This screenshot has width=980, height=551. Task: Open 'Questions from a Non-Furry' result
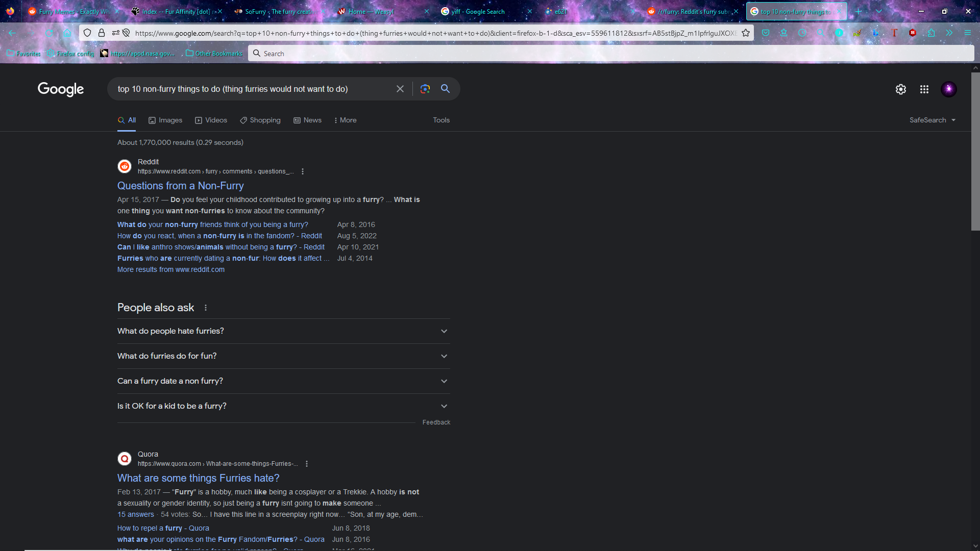(x=181, y=186)
